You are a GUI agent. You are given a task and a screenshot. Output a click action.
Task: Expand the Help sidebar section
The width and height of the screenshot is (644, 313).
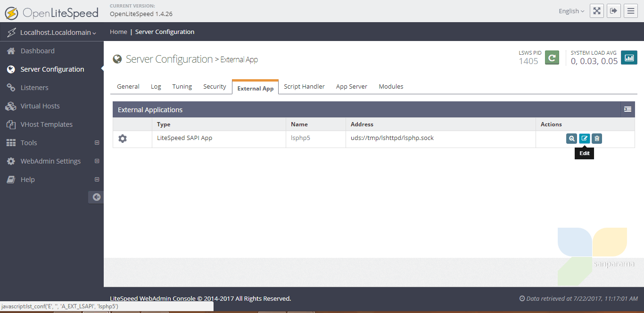point(97,180)
